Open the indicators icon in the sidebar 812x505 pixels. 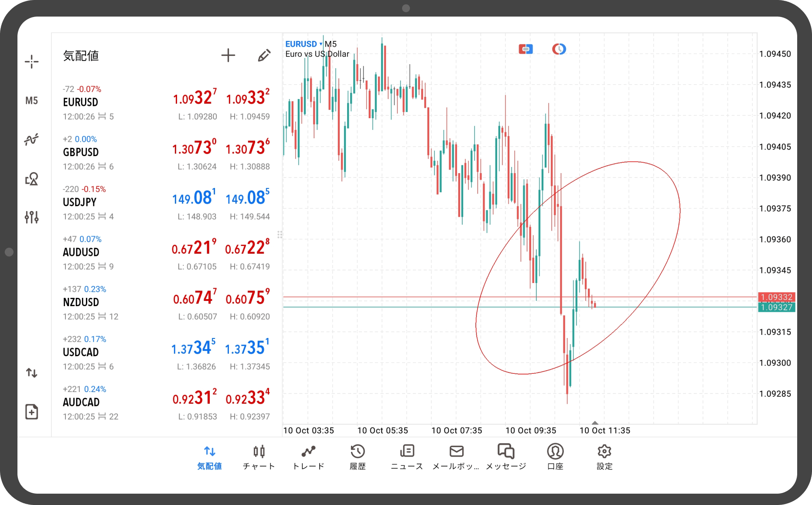[31, 140]
